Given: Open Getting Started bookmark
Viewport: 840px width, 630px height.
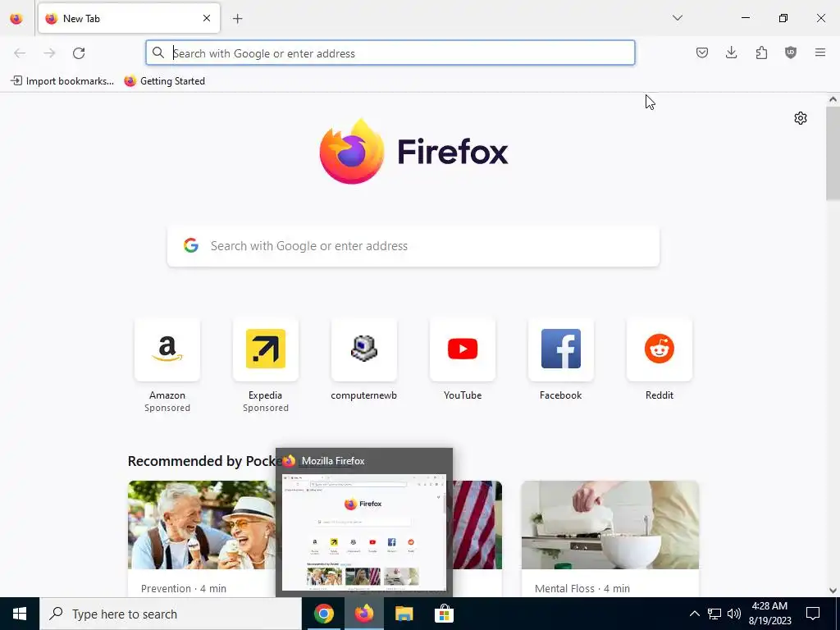Looking at the screenshot, I should 164,81.
